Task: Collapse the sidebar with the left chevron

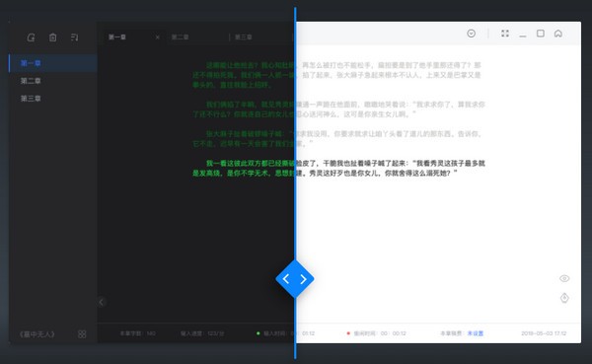Action: 102,302
